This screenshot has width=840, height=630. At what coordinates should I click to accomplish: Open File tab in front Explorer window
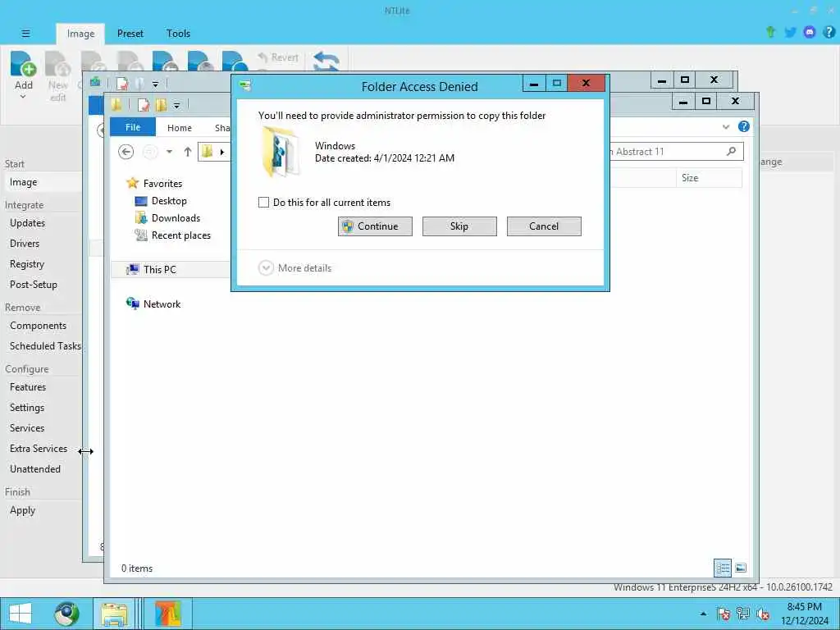point(133,127)
